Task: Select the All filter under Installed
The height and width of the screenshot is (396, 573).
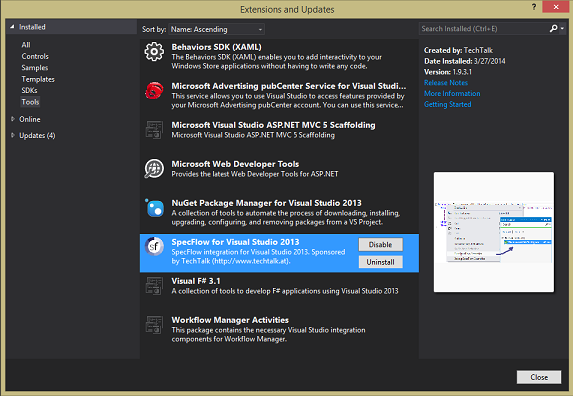Action: point(26,45)
